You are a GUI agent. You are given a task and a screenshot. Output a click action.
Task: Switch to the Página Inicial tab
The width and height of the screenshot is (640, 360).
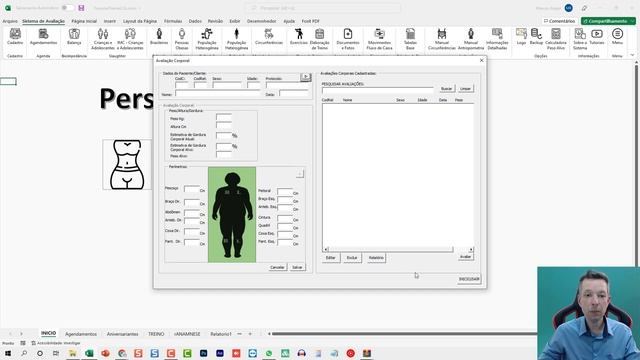(x=84, y=21)
